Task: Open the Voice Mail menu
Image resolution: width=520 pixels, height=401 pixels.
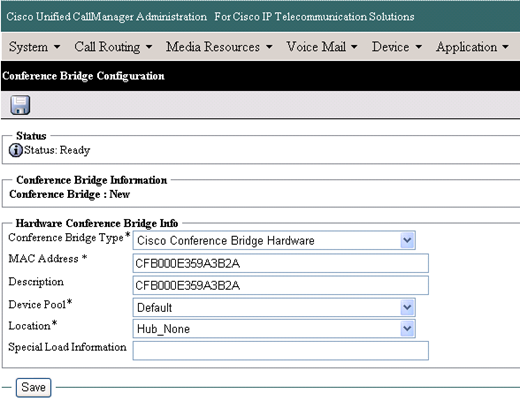Action: 322,47
